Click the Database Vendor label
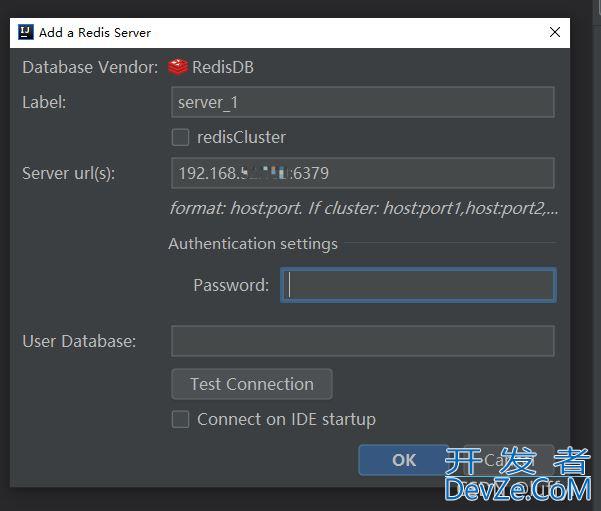The height and width of the screenshot is (511, 601). click(90, 67)
